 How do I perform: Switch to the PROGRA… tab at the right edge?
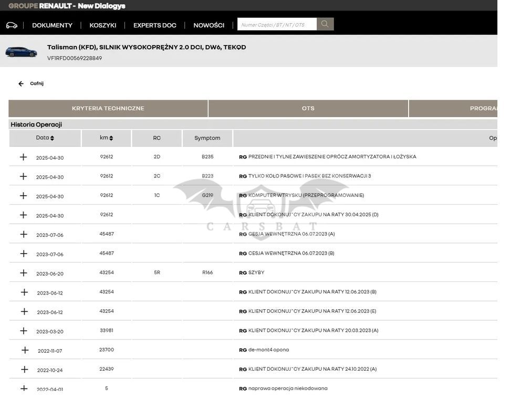(x=453, y=108)
